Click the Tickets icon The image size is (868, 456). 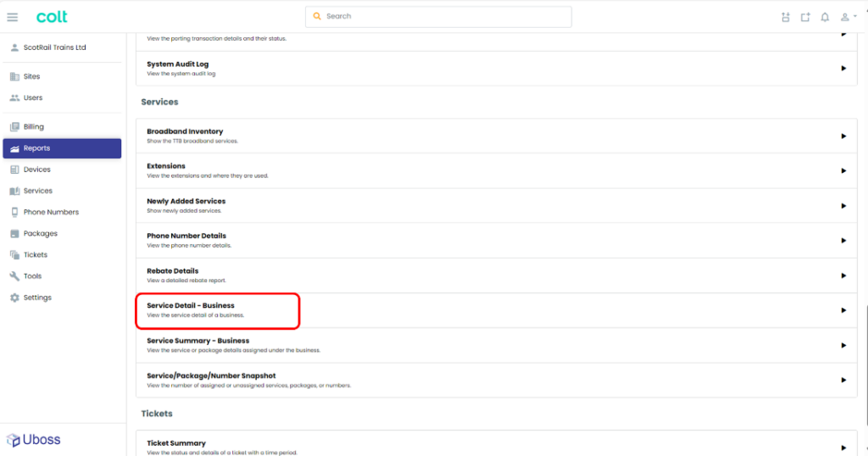pyautogui.click(x=14, y=254)
